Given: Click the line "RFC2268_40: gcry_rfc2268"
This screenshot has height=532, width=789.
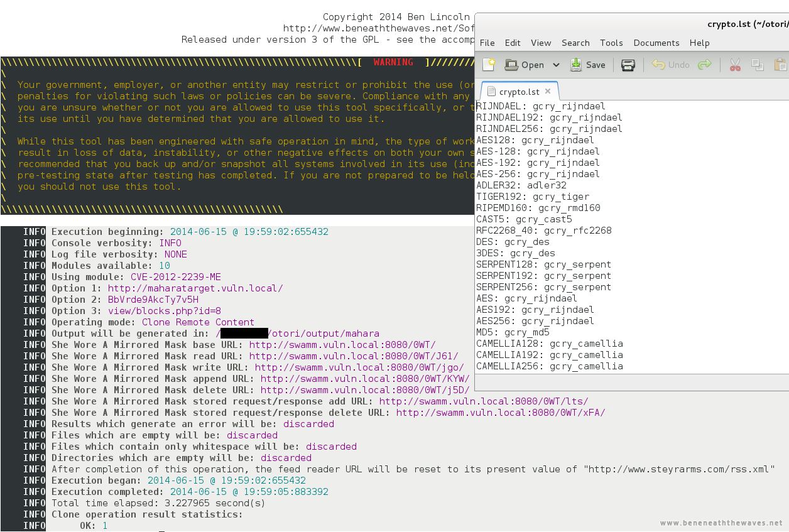Looking at the screenshot, I should coord(544,231).
